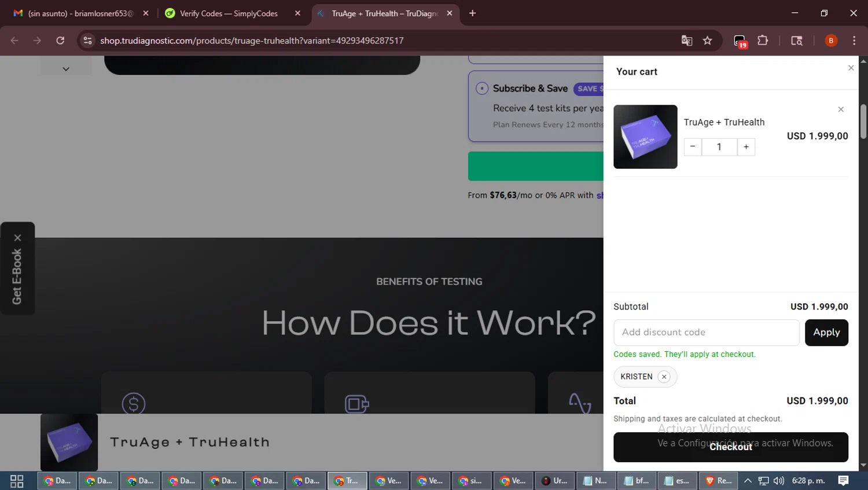Image resolution: width=868 pixels, height=490 pixels.
Task: Close the Your cart panel
Action: pyautogui.click(x=851, y=68)
